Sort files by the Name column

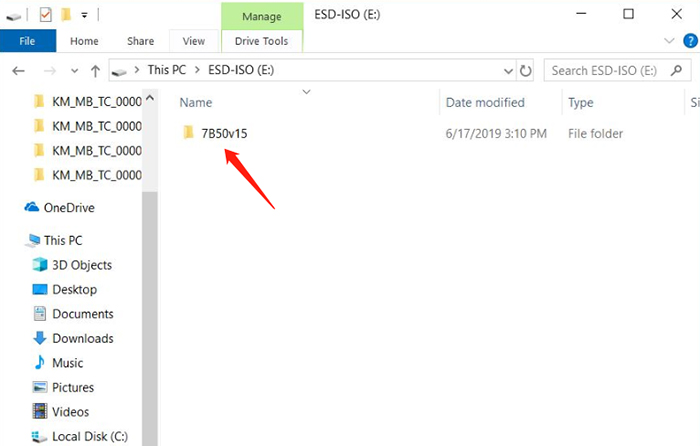(196, 103)
